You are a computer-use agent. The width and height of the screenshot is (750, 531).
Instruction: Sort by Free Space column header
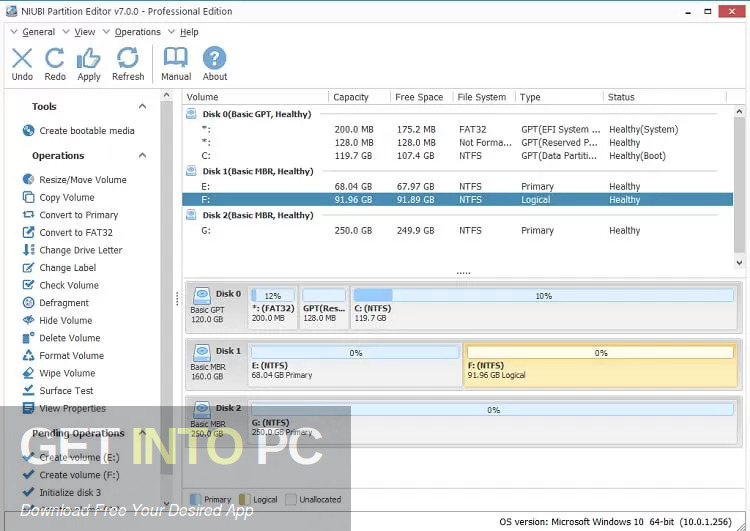pyautogui.click(x=419, y=97)
